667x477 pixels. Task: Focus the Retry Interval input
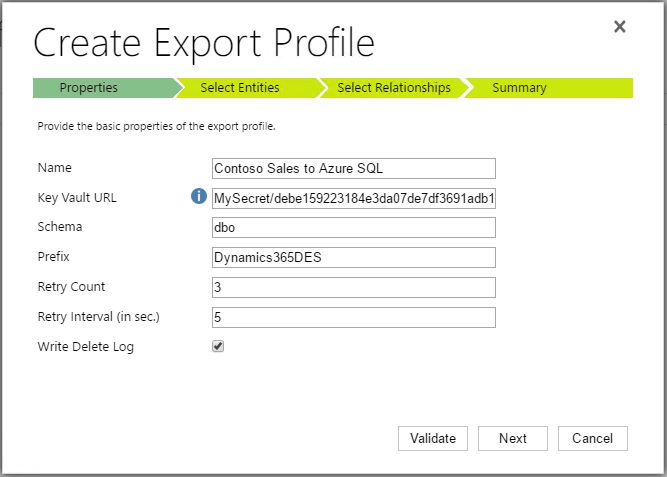point(354,318)
